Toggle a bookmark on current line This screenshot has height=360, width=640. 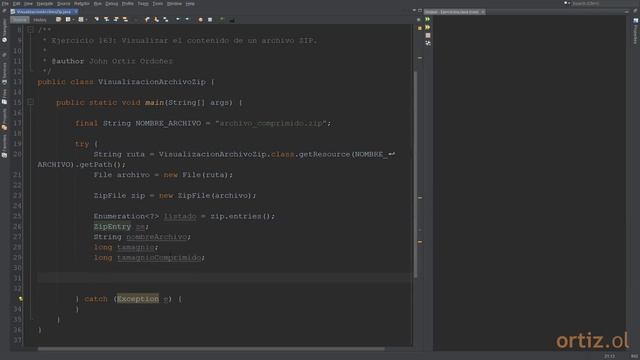pos(165,20)
